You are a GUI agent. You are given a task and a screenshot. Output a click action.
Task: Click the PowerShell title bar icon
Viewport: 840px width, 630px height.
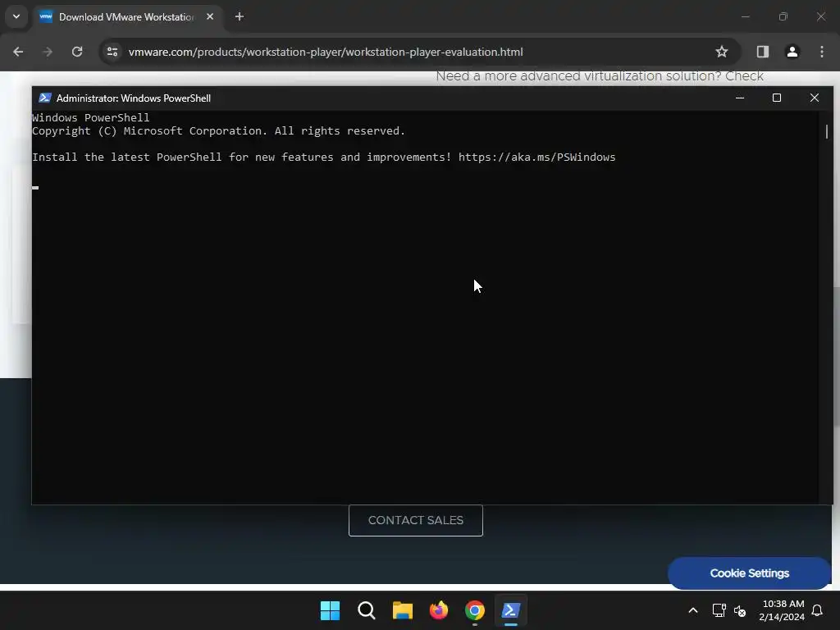click(x=44, y=98)
